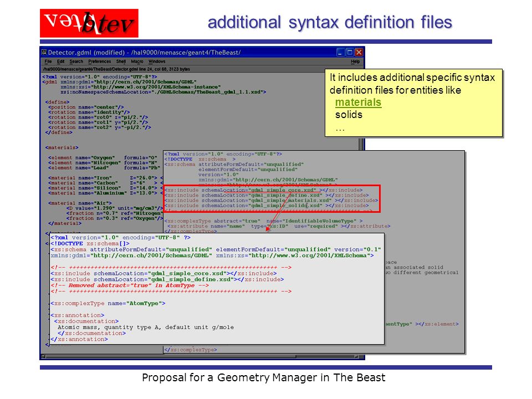Click the red 'Removed abstract="true" in AtomType' comment
Screen dimensions: 532x399
pyautogui.click(x=130, y=285)
